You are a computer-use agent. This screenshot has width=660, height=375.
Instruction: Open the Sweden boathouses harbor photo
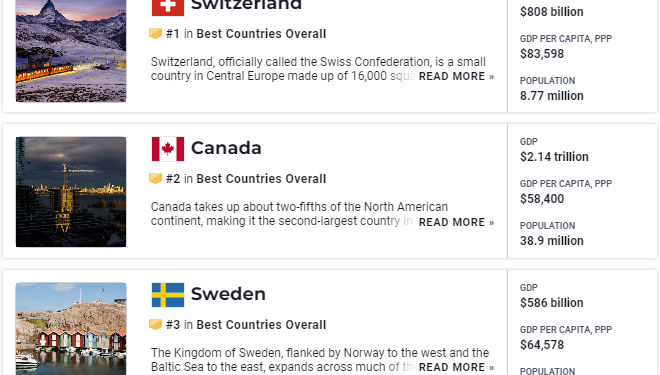tap(71, 329)
